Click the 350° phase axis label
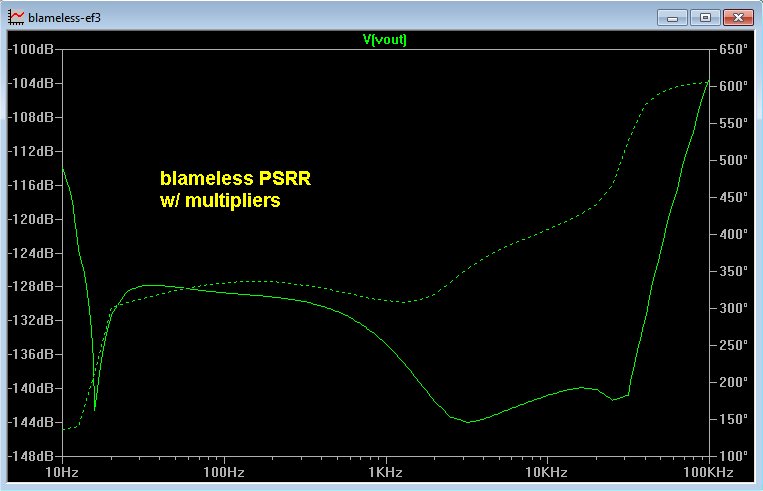 pos(733,272)
